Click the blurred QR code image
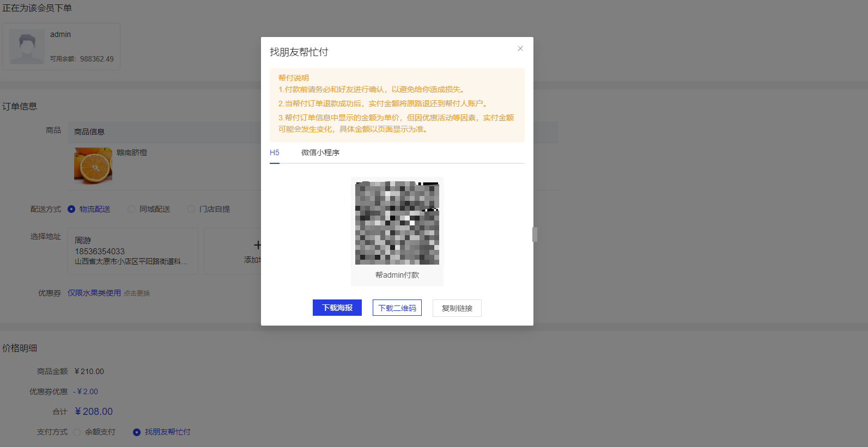 (x=397, y=223)
